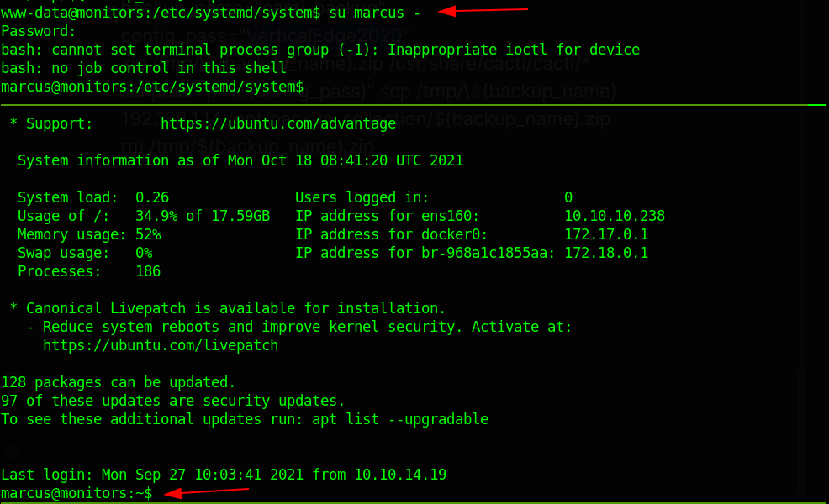Select the ens160 IP address 10.10.10.238
Image resolution: width=829 pixels, height=504 pixels.
(615, 217)
